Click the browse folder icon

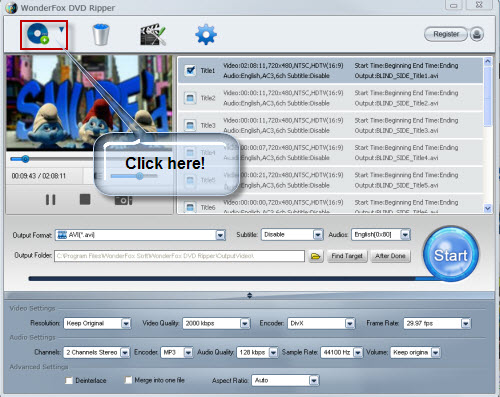(x=316, y=256)
